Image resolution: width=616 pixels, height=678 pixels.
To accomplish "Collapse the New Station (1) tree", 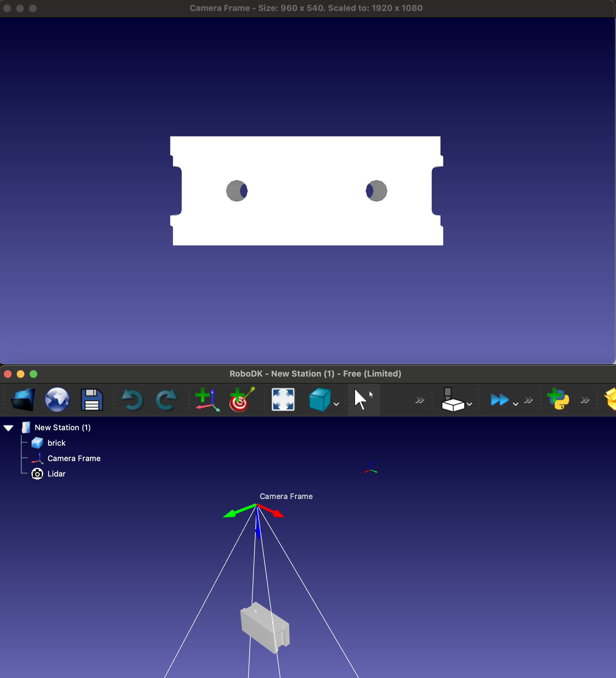I will (x=8, y=428).
